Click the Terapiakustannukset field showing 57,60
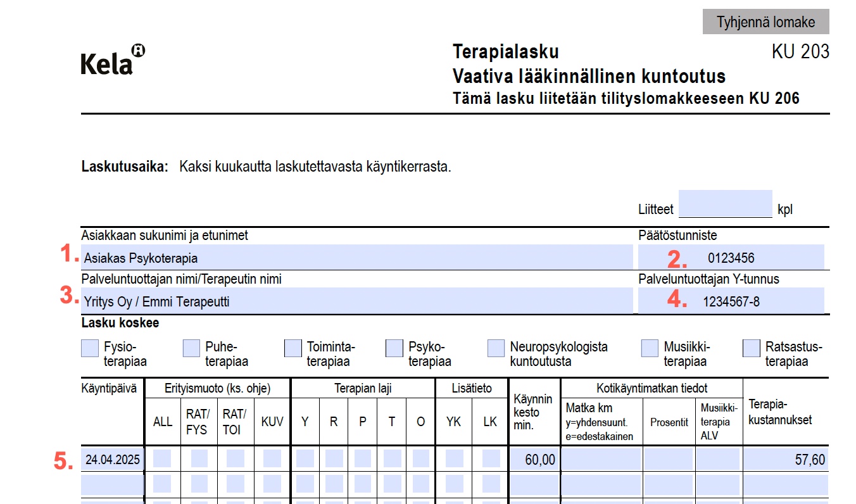 coord(786,460)
